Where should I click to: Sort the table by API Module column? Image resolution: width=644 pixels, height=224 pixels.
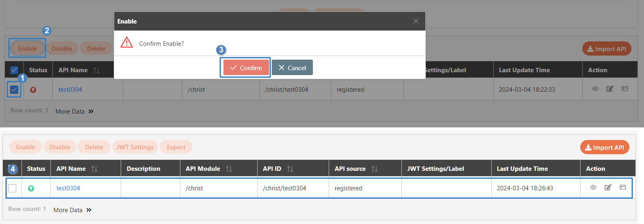[x=229, y=169]
